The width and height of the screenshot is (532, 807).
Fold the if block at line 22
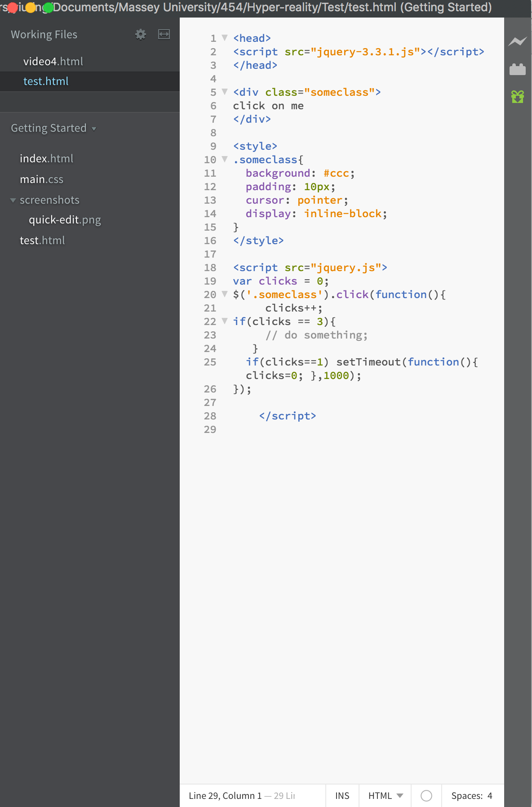pyautogui.click(x=225, y=321)
